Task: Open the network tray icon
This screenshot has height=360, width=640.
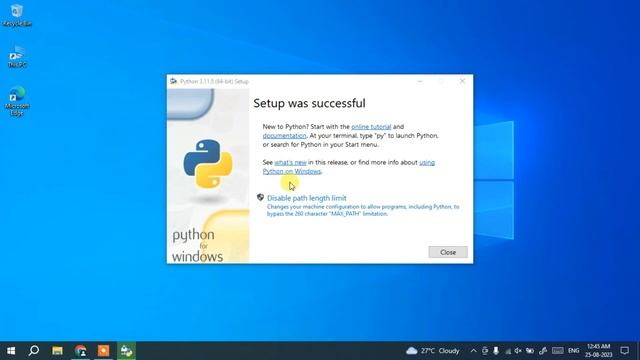Action: [507, 351]
